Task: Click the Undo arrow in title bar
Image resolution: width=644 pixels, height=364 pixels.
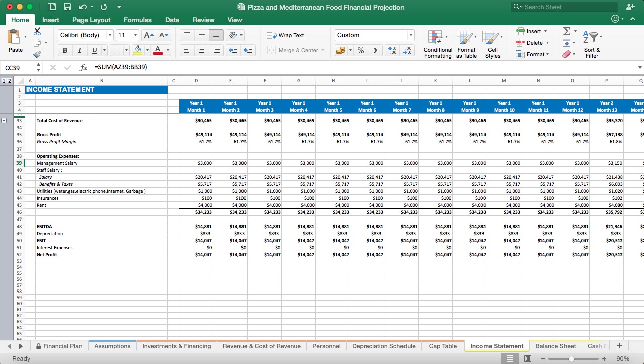Action: tap(82, 7)
